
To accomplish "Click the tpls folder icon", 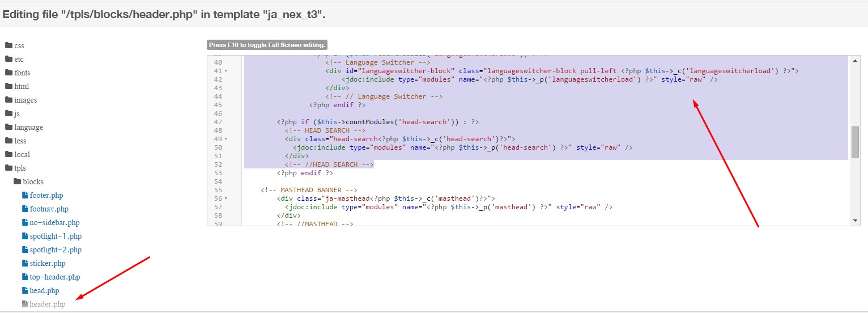I will point(8,168).
